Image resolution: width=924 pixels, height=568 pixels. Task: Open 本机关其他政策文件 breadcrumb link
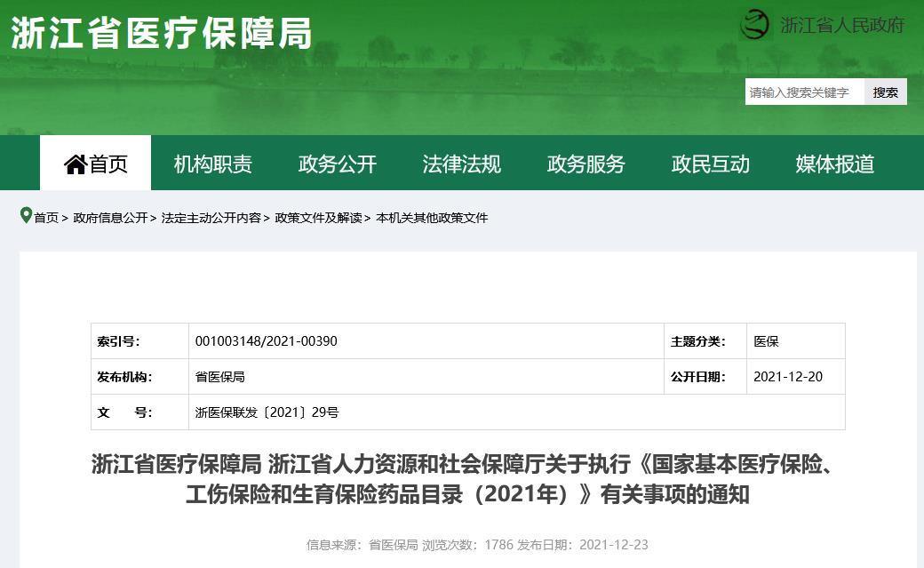click(x=432, y=218)
